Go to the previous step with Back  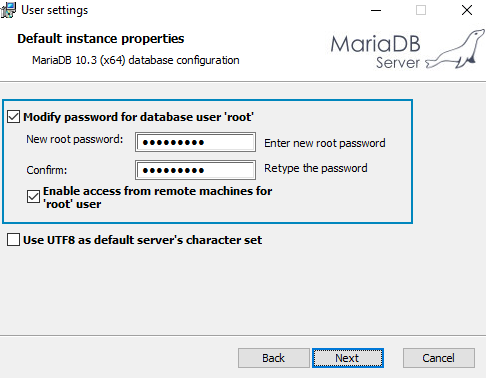point(274,358)
